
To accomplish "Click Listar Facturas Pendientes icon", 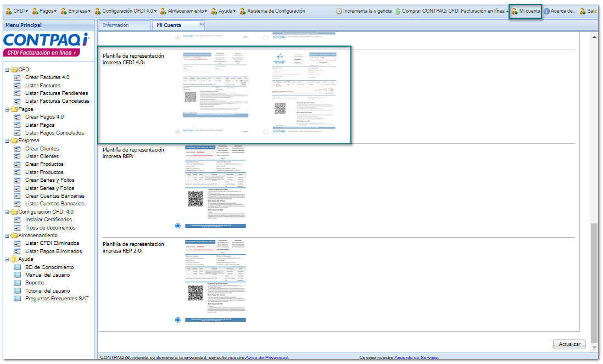I will pyautogui.click(x=18, y=93).
